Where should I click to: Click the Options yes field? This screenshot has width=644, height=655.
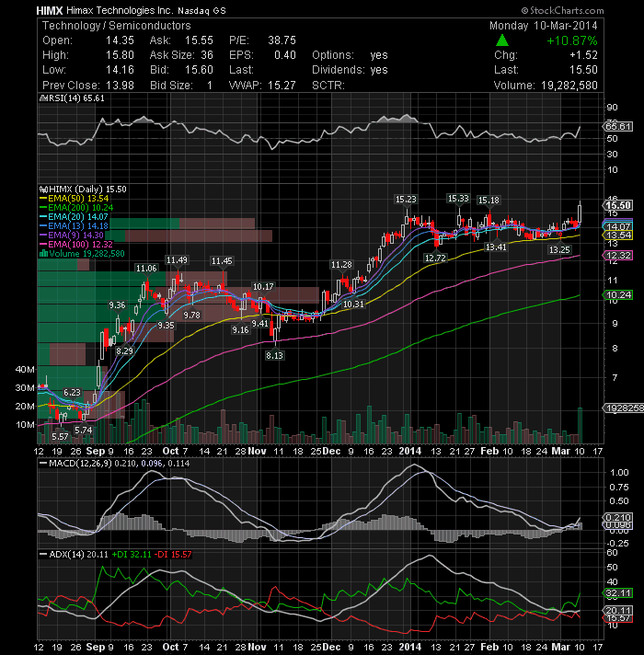350,55
